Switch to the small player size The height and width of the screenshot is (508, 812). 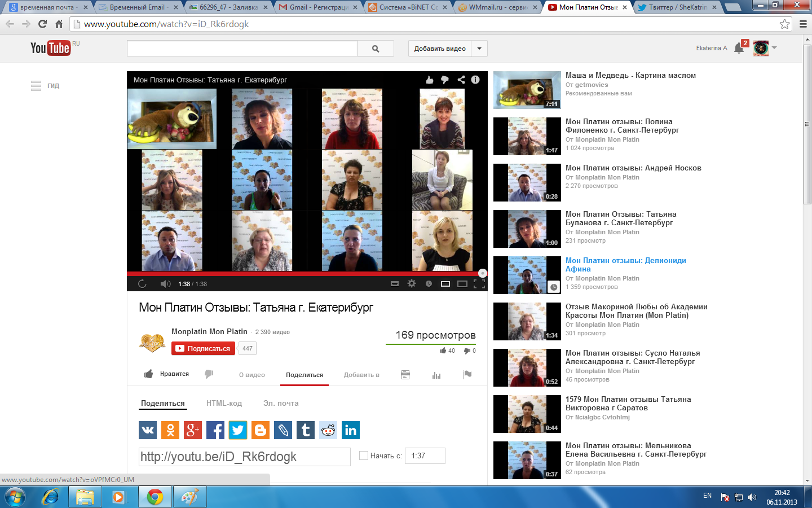point(445,284)
